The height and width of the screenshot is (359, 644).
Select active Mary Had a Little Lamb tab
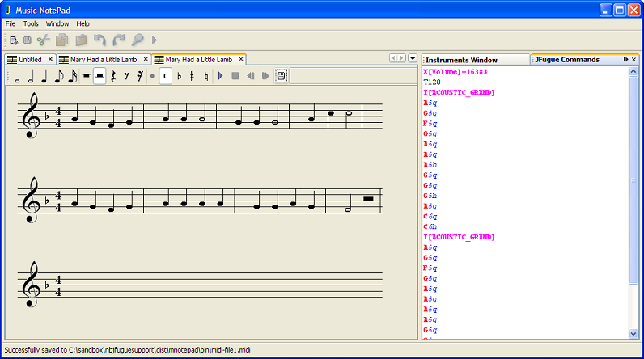coord(199,60)
